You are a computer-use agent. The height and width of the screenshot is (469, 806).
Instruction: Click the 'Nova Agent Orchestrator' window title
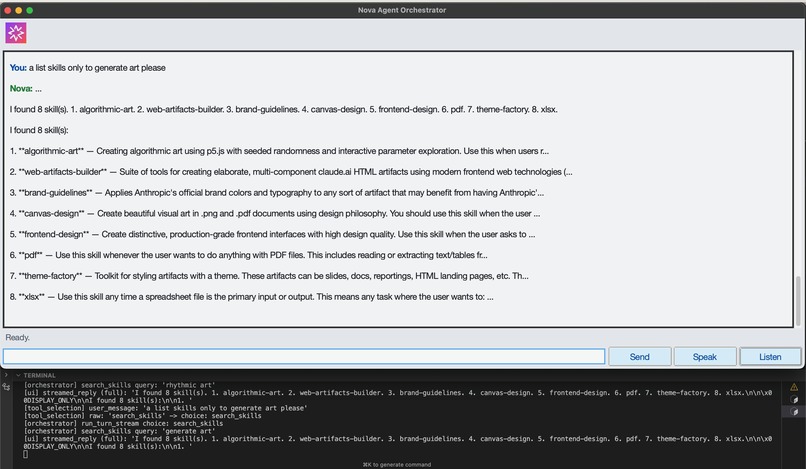pos(402,10)
